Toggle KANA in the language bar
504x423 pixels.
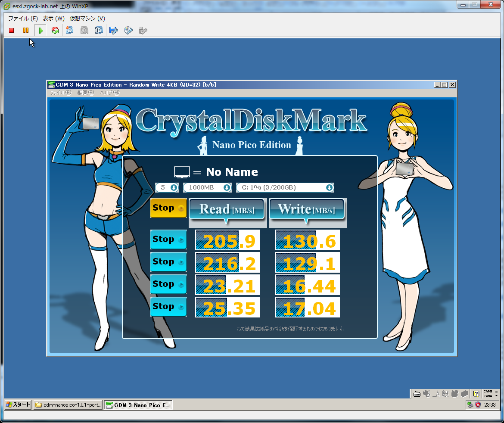click(x=488, y=396)
